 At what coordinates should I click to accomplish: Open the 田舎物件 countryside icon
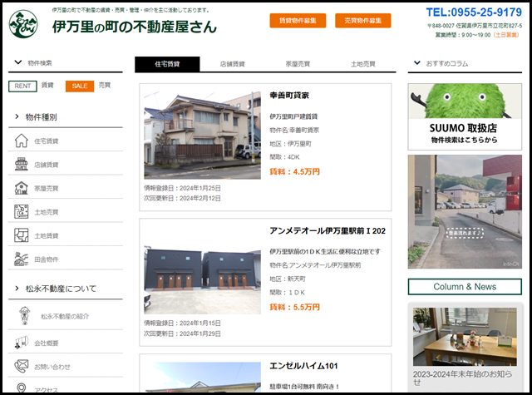pyautogui.click(x=21, y=259)
